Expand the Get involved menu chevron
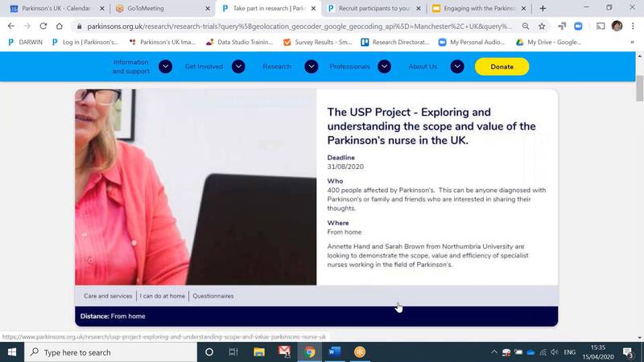The image size is (644, 362). tap(238, 67)
